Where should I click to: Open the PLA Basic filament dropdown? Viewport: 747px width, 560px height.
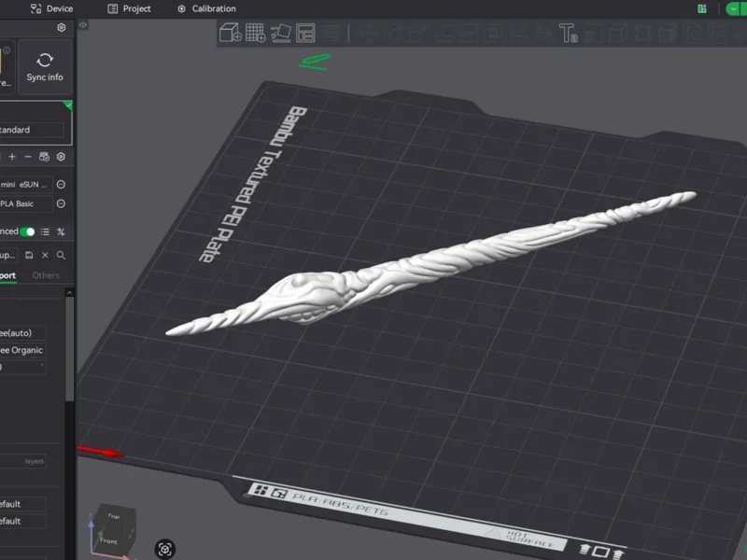pyautogui.click(x=26, y=203)
